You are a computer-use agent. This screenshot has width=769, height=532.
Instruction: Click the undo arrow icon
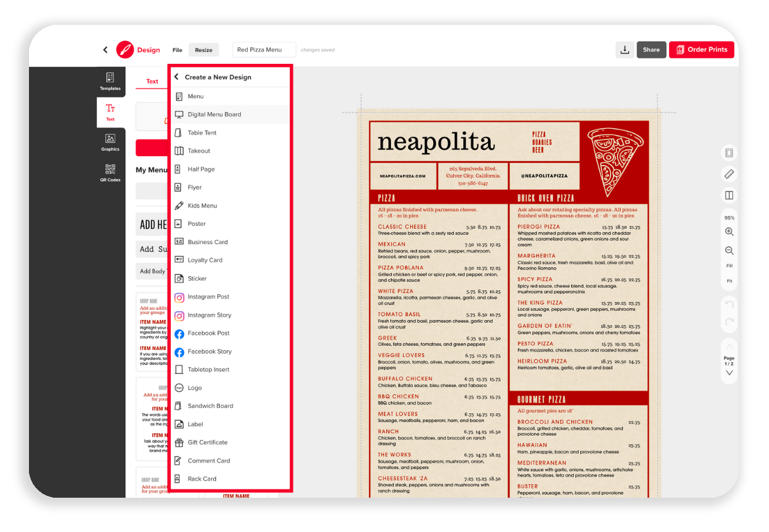729,304
